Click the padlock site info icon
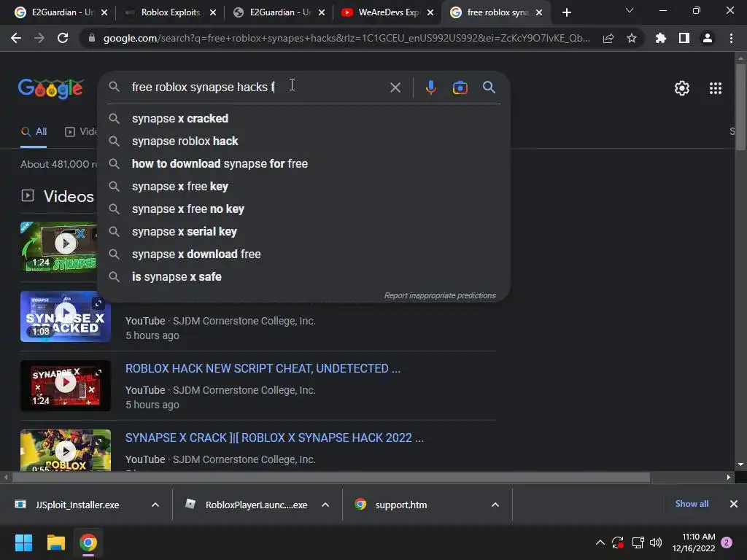This screenshot has width=747, height=560. click(x=92, y=38)
